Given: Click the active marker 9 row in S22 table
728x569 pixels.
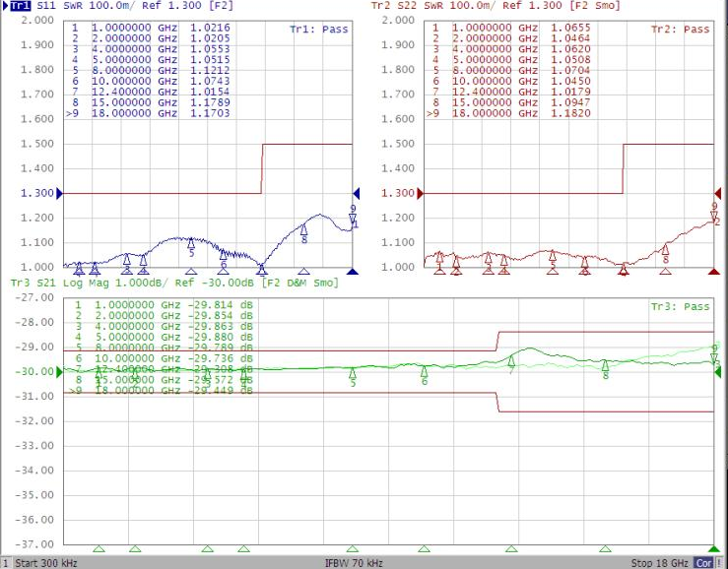Looking at the screenshot, I should (508, 113).
